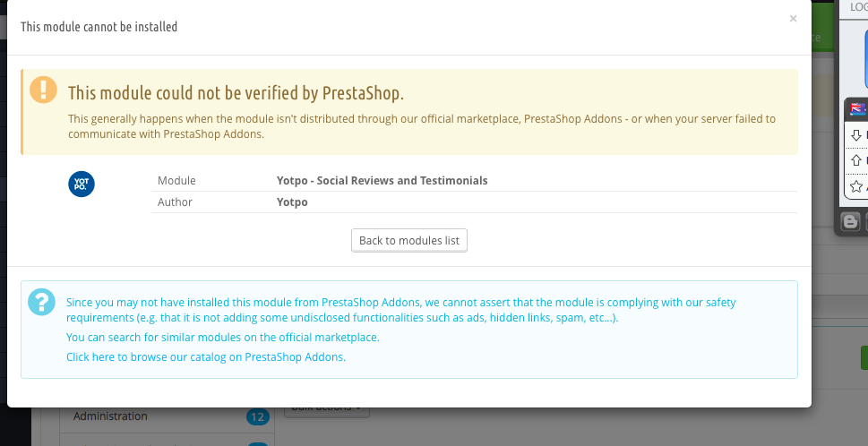Open the PrestaShop Addons catalog link
Viewport: 868px width, 446px height.
(x=206, y=357)
